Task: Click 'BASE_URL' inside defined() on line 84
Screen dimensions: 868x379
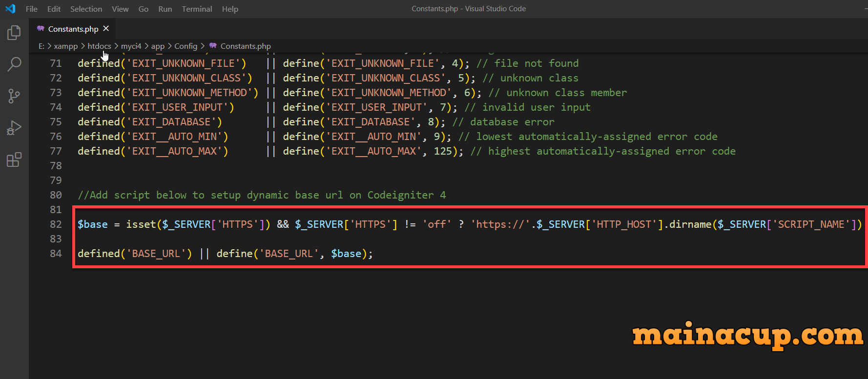Action: (156, 254)
